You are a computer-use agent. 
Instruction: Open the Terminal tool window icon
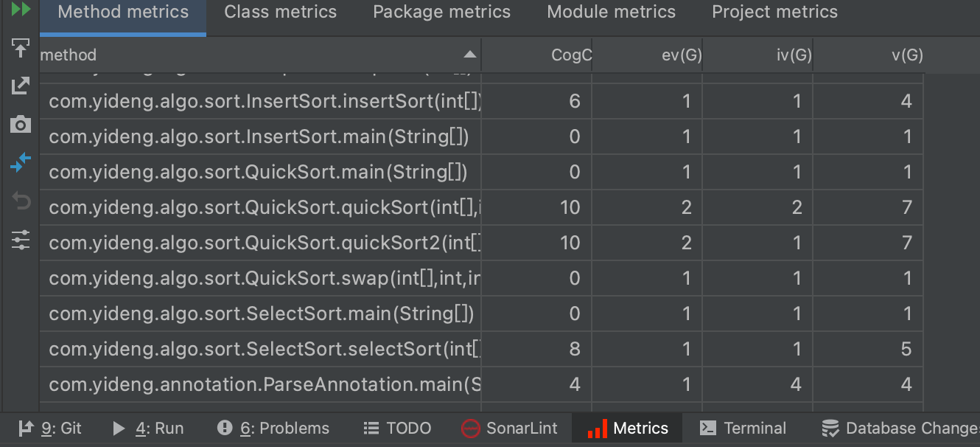(710, 428)
